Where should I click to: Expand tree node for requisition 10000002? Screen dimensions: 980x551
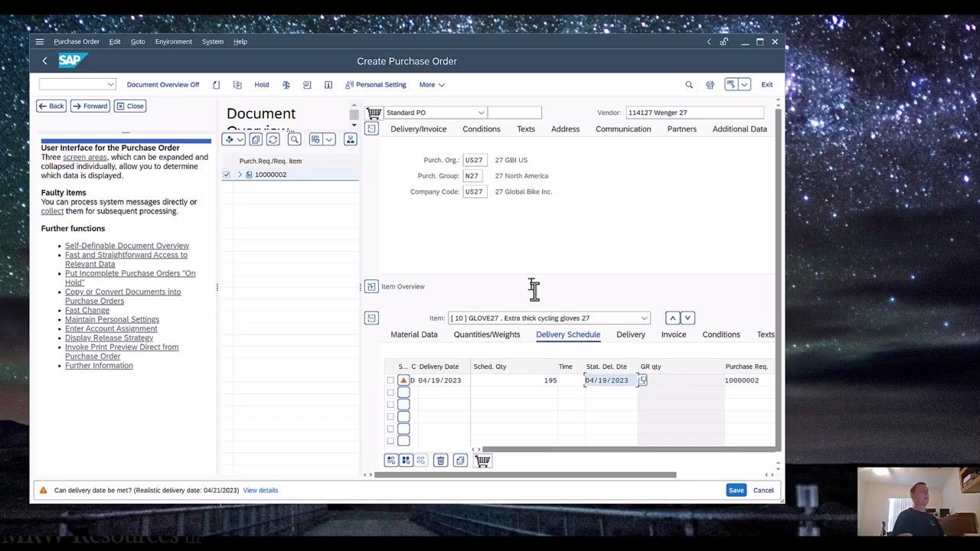(240, 174)
